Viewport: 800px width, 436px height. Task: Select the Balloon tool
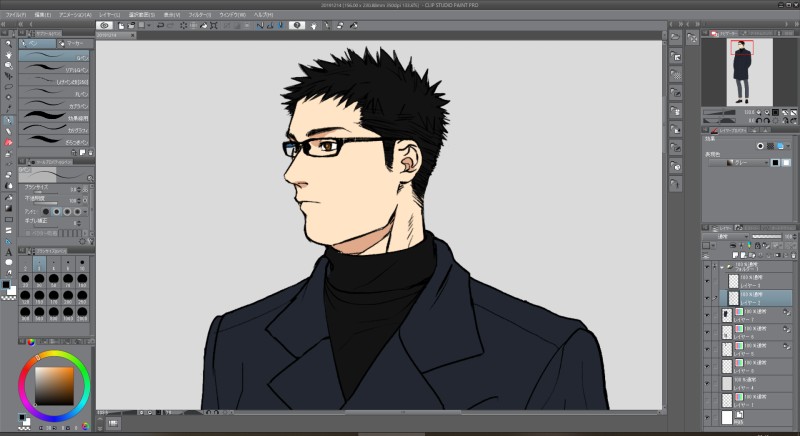coord(8,262)
